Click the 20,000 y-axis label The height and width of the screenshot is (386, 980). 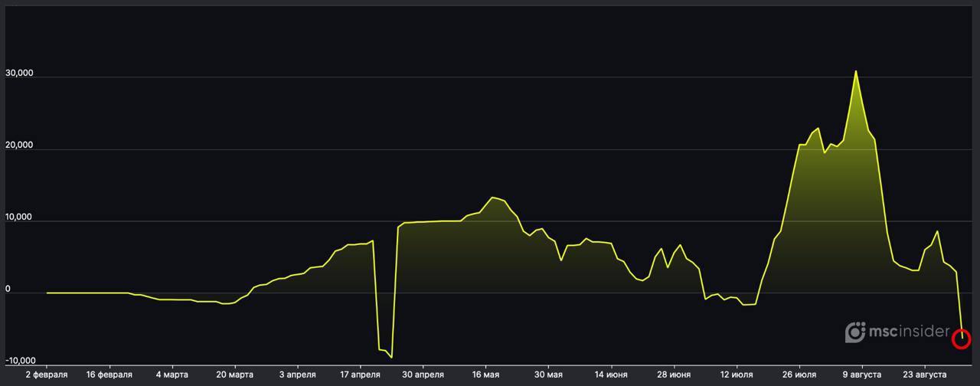tap(19, 146)
